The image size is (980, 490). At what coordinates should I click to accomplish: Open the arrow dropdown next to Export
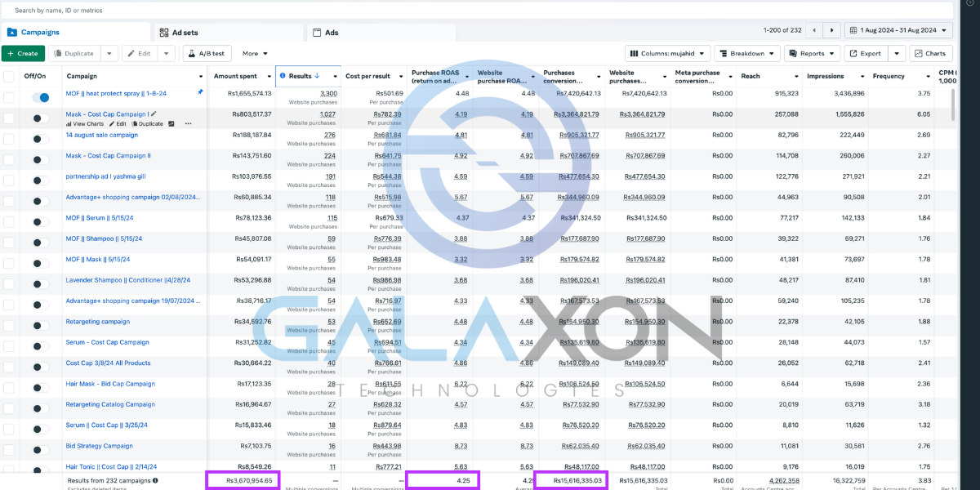[x=897, y=53]
